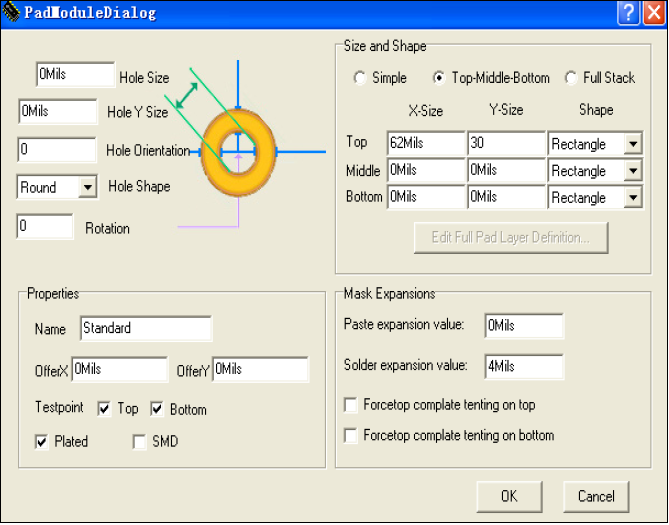669x525 pixels.
Task: Select the Simple radio button
Action: 359,78
